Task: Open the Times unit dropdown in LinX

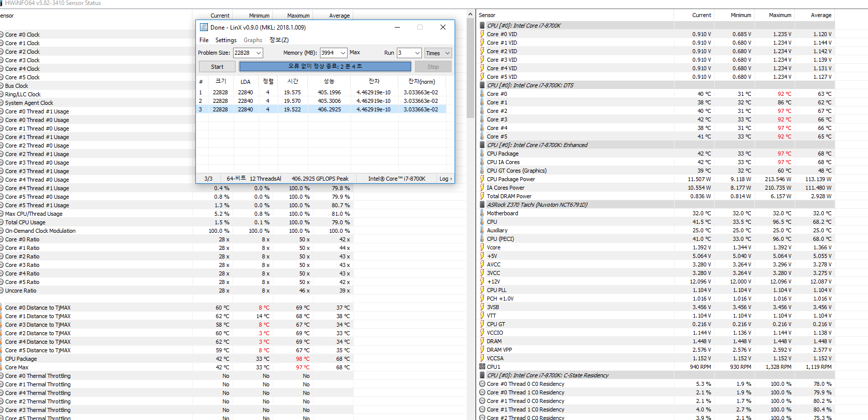Action: coord(438,53)
